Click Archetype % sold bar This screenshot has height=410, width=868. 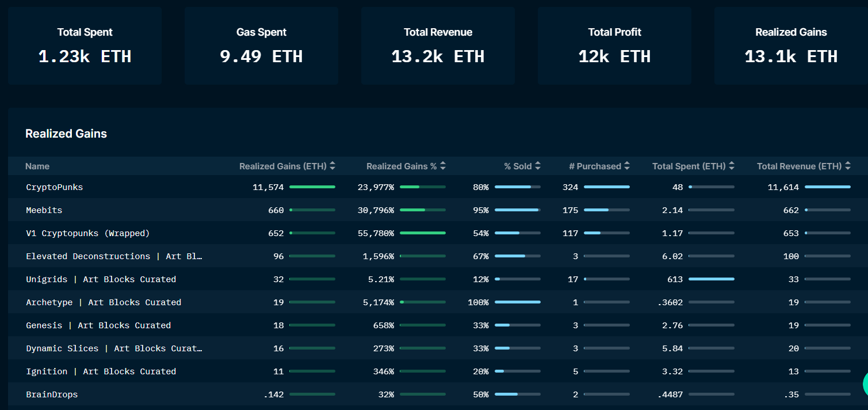tap(518, 302)
